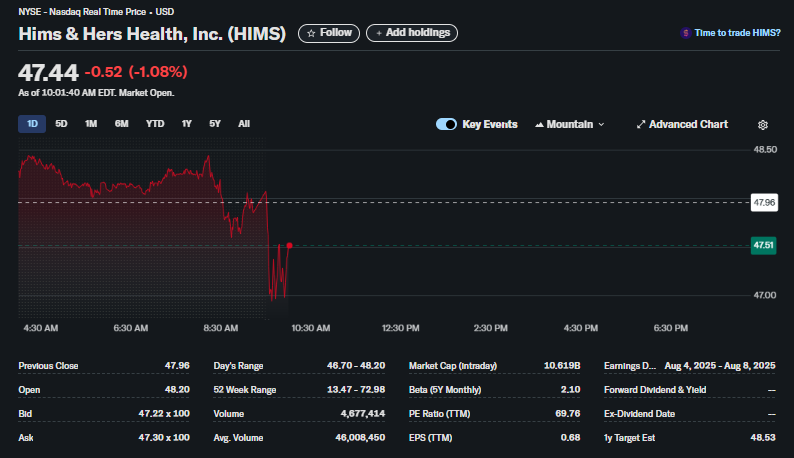
Task: Click Avg. Volume value 46,008,450
Action: tap(360, 438)
